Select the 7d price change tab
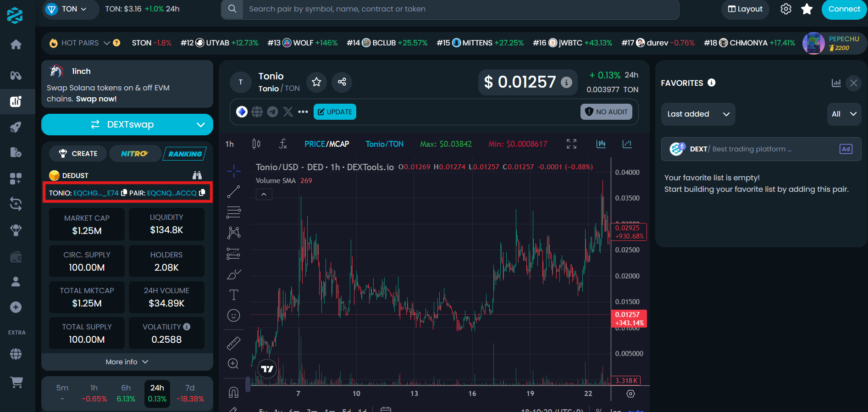 [x=190, y=393]
